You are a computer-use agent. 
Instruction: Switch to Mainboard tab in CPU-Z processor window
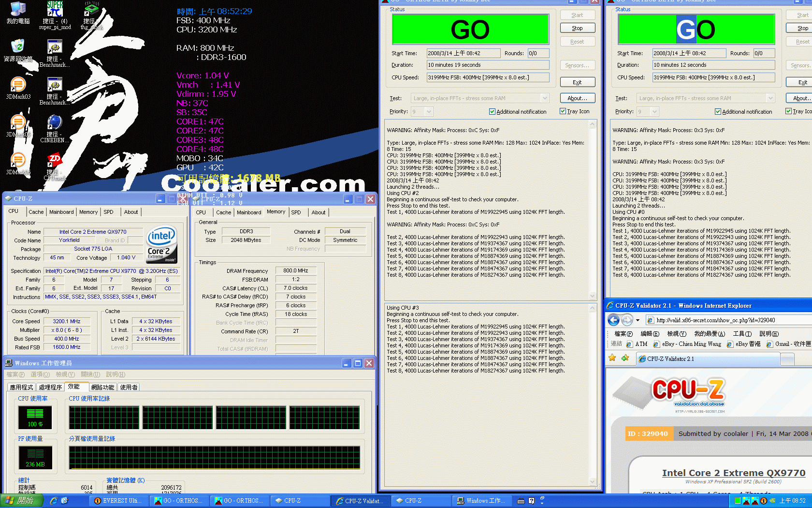pos(61,212)
